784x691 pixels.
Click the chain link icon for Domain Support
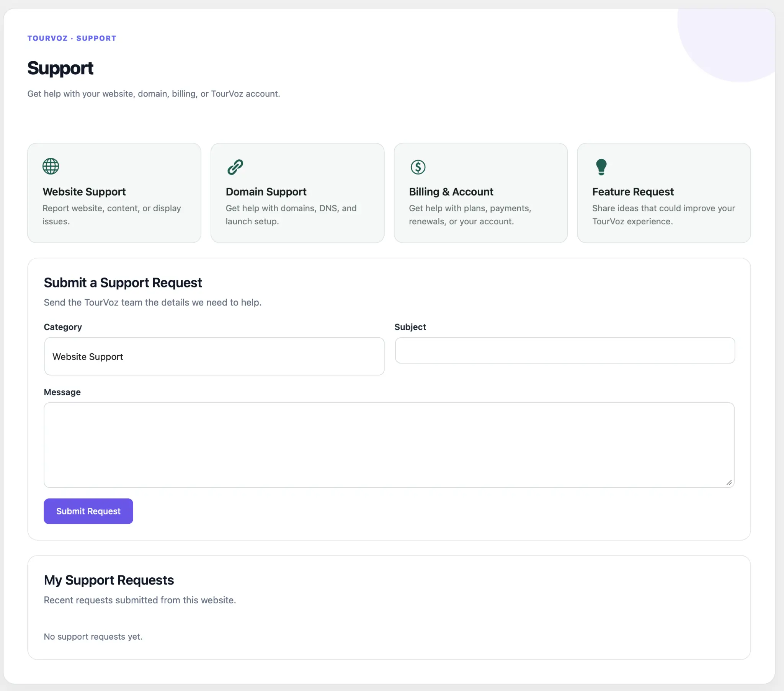(x=235, y=167)
